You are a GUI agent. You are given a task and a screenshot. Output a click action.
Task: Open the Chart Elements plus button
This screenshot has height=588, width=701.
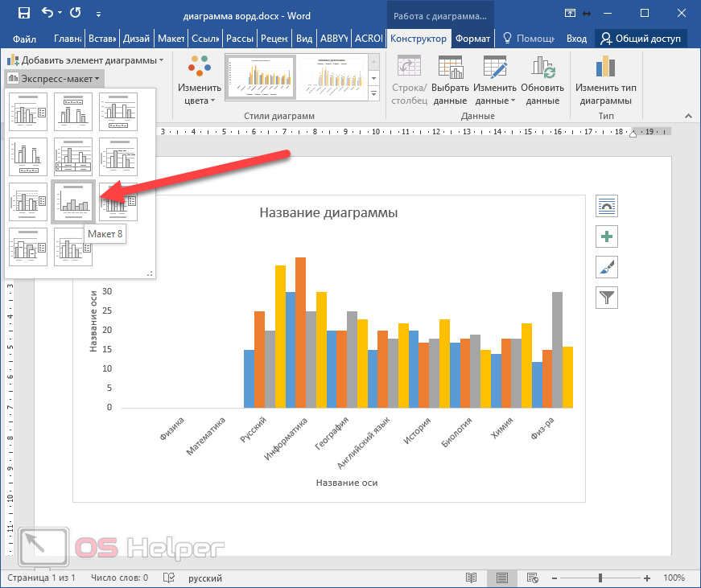[x=606, y=236]
